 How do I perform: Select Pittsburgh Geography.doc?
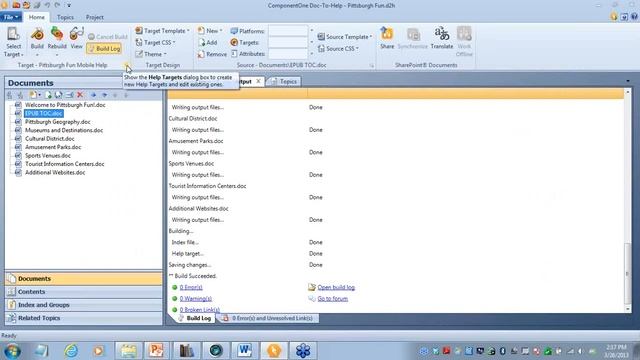58,122
